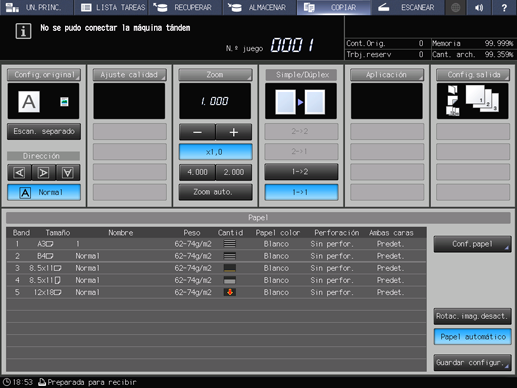Switch to the ESCANEAR tab
The width and height of the screenshot is (517, 388).
pyautogui.click(x=408, y=7)
